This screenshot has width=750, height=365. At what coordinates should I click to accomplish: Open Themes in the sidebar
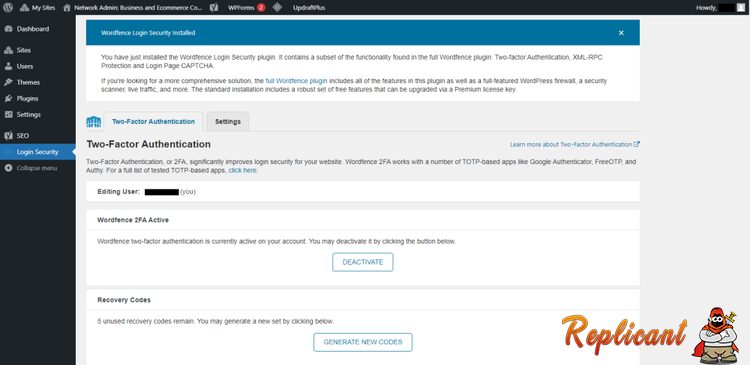(38, 82)
